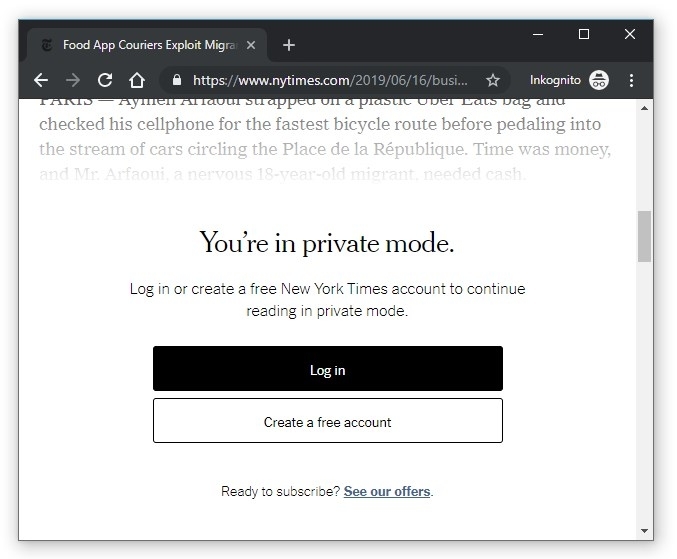Click the scrollbar down arrow
Screen dimensions: 677x559
tap(644, 530)
